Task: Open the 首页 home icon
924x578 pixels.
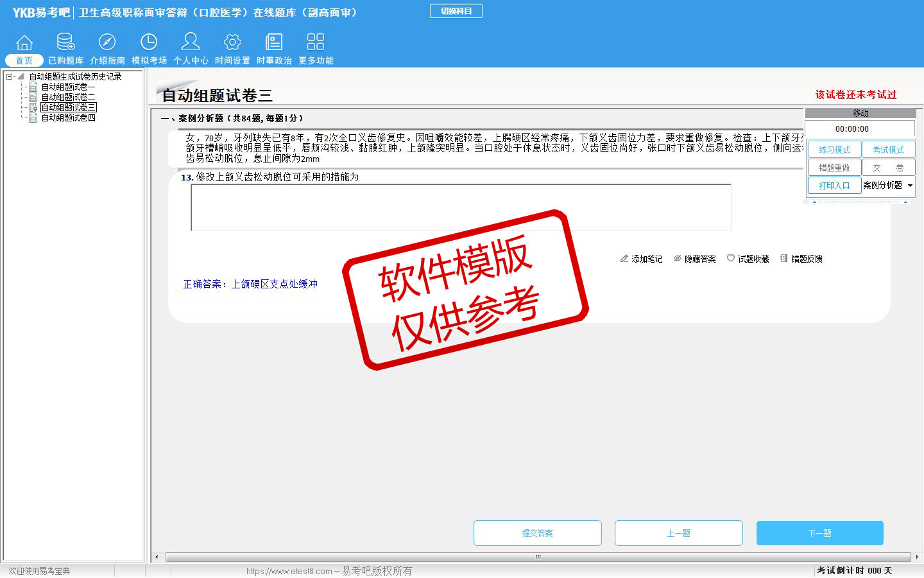Action: tap(24, 43)
